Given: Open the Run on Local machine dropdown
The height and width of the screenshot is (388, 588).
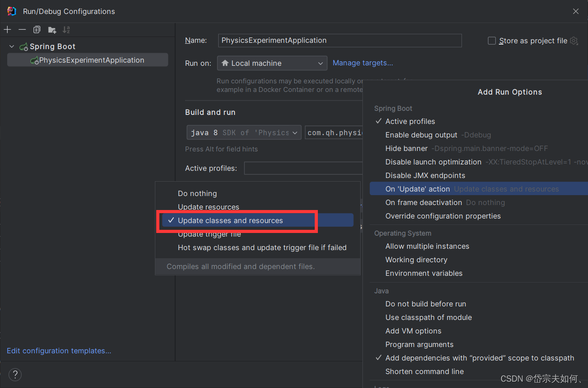Looking at the screenshot, I should point(272,63).
